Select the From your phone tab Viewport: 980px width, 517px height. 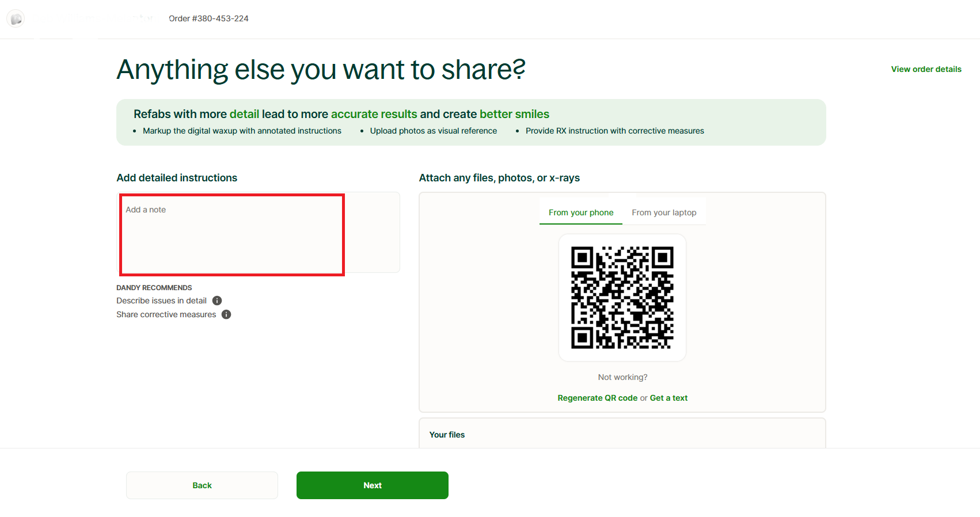tap(580, 212)
